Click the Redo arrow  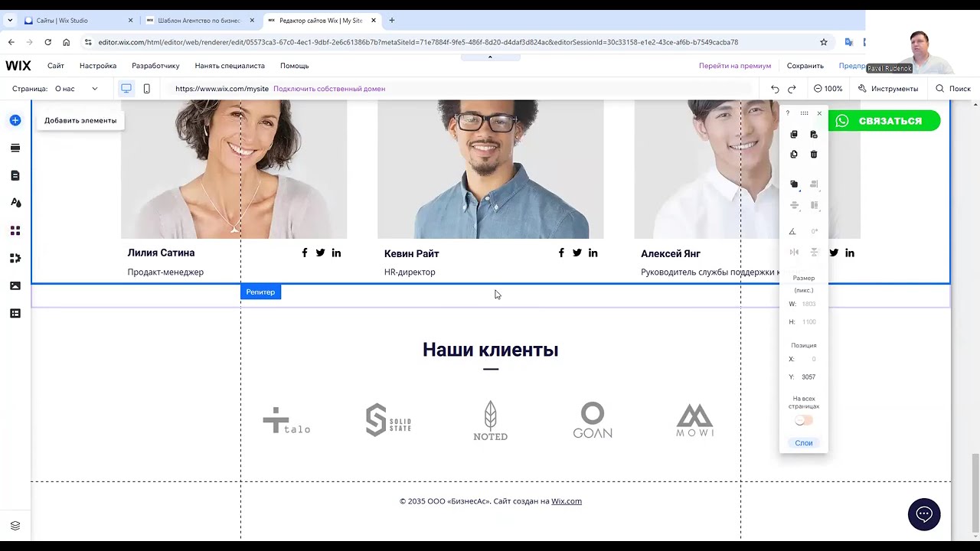[x=792, y=89]
